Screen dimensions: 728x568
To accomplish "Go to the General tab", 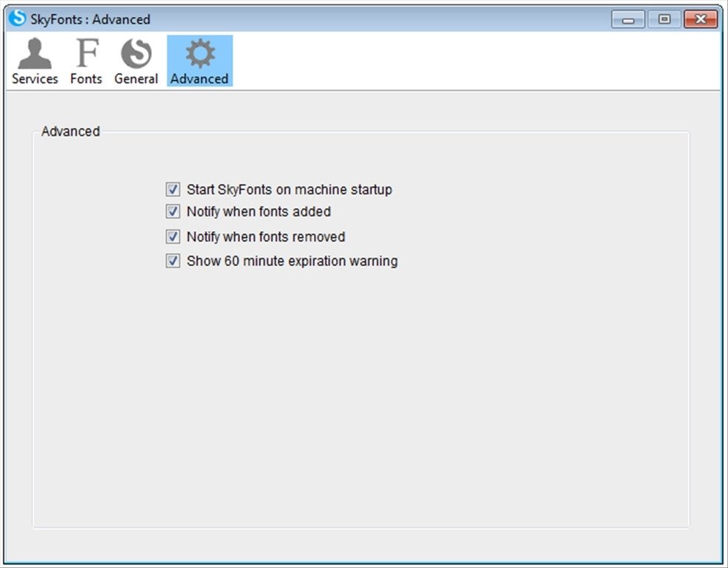I will pyautogui.click(x=136, y=61).
